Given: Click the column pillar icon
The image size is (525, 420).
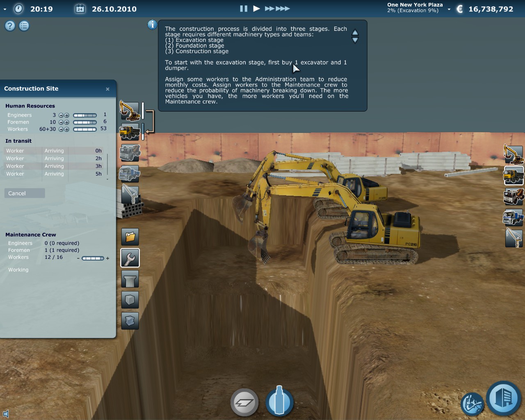Looking at the screenshot, I should 130,279.
